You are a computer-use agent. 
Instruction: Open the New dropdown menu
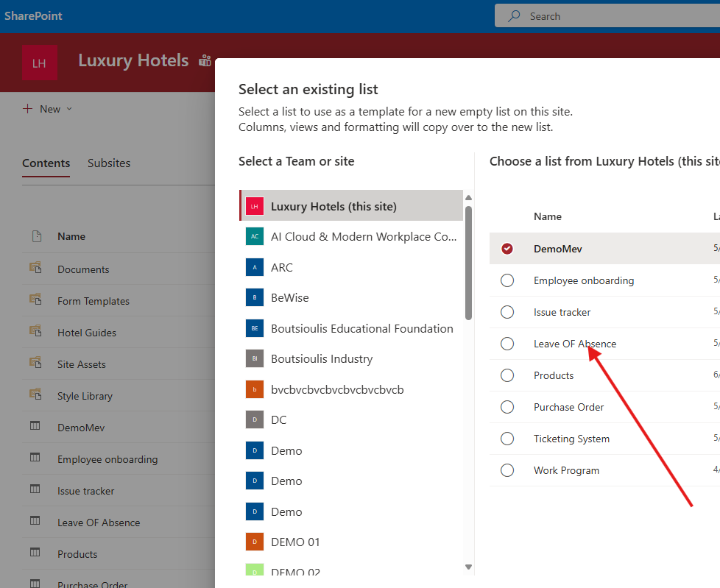[x=49, y=109]
